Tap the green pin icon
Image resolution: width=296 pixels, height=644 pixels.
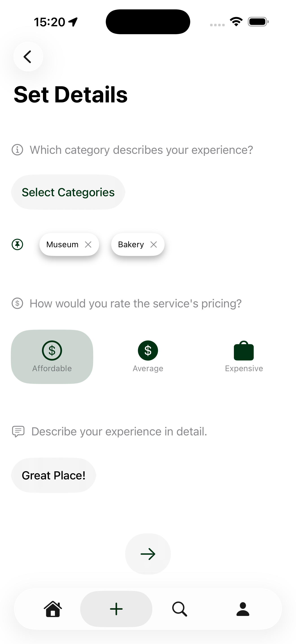coord(17,245)
